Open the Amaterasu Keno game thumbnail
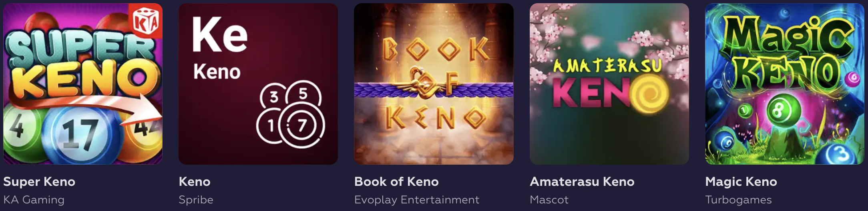The image size is (868, 211). point(609,84)
